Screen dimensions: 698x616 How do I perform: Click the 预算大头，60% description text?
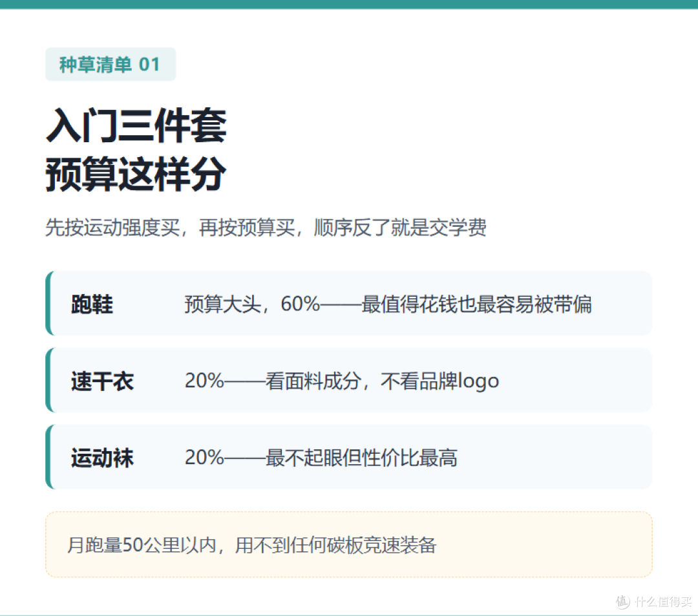click(x=388, y=304)
